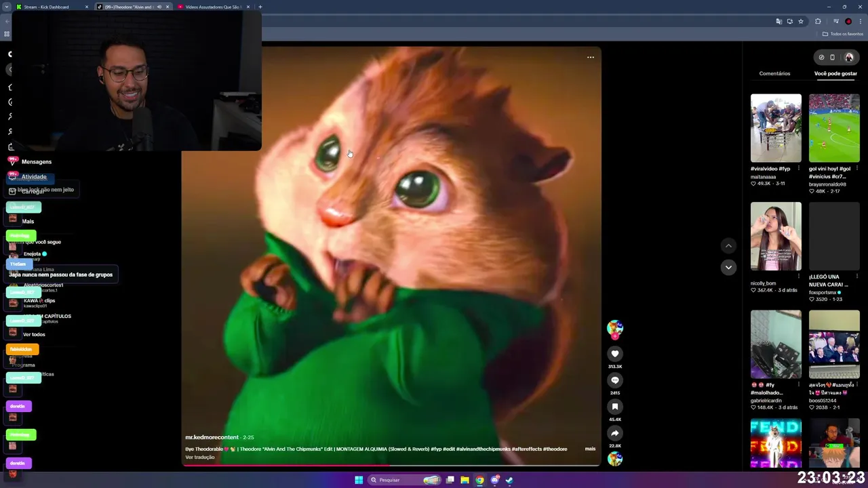Click Ver todos in following list

click(x=34, y=334)
